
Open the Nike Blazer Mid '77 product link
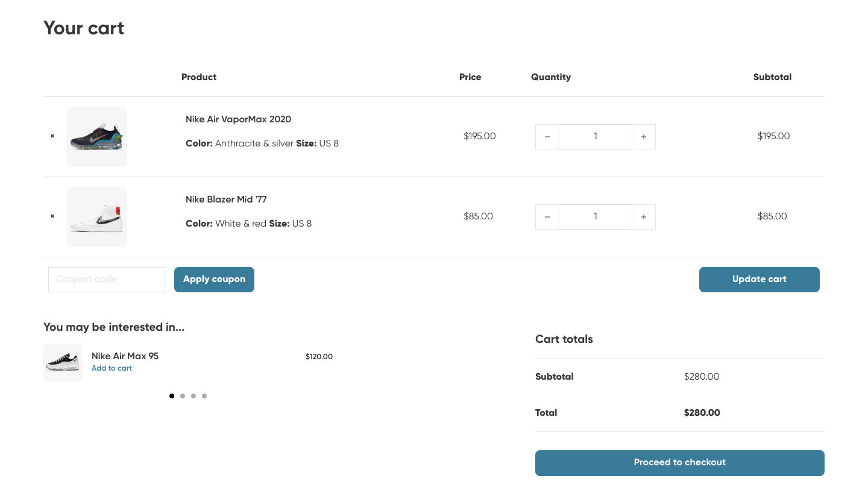pyautogui.click(x=226, y=199)
